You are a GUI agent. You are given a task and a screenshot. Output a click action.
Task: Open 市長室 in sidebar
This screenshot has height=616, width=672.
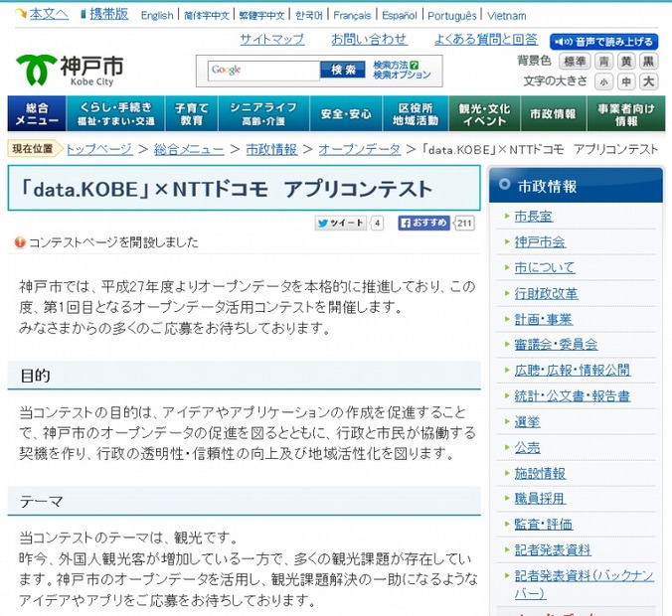click(x=534, y=217)
